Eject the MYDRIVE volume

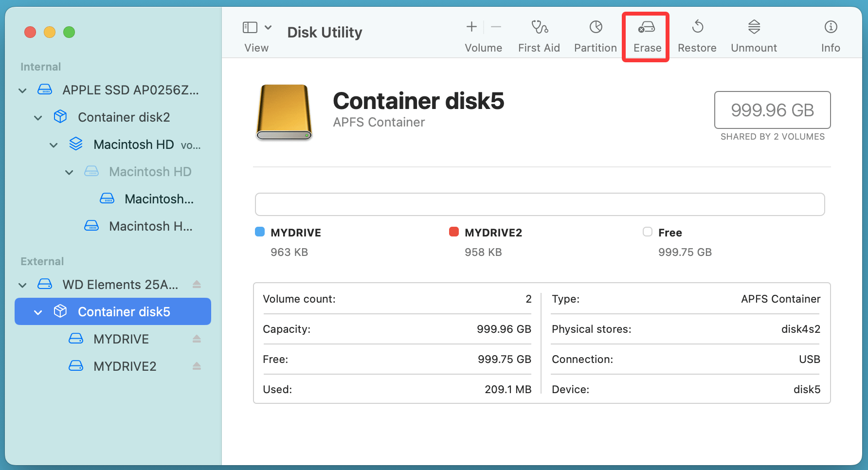(197, 339)
